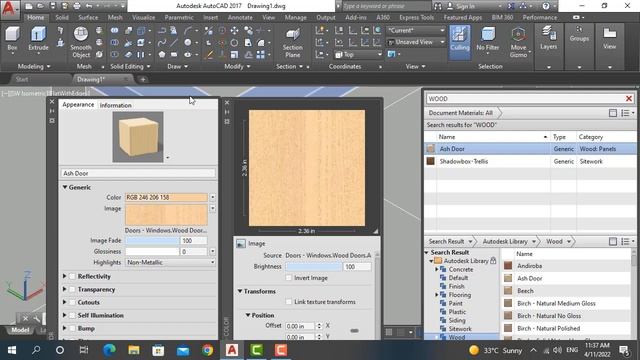The width and height of the screenshot is (640, 360).
Task: Enable the Reflectivity checkbox
Action: (x=72, y=276)
